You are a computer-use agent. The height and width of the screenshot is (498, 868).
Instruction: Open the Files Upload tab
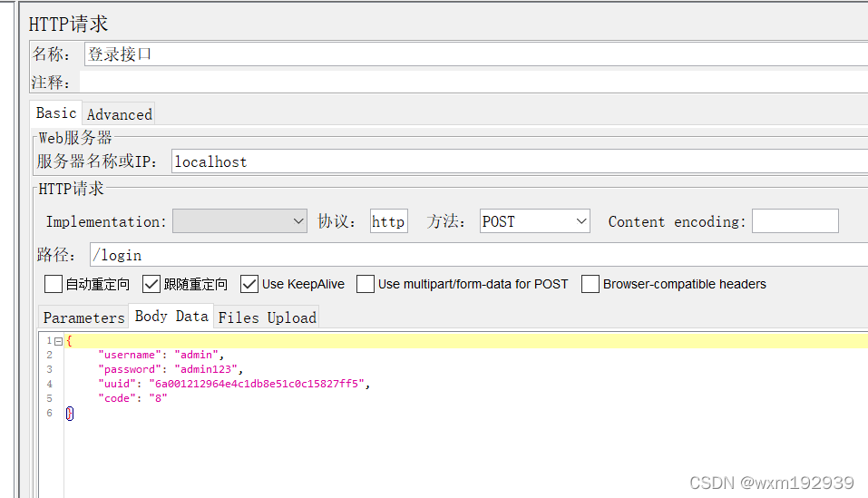[267, 317]
